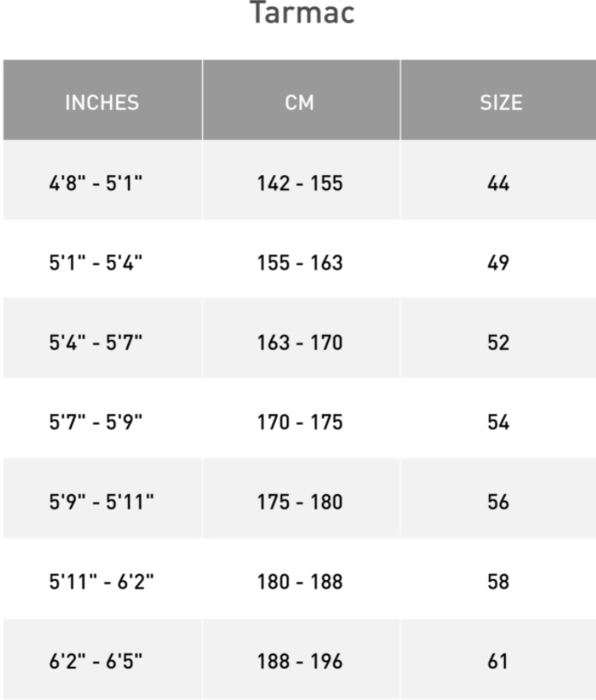Click the 4'8" - 5'1" height cell
Image resolution: width=596 pixels, height=700 pixels.
[x=96, y=183]
